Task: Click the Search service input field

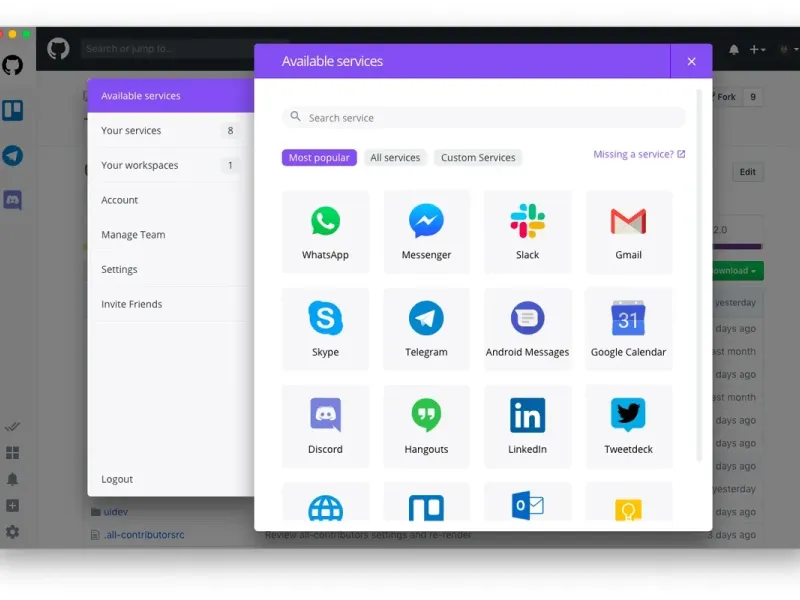Action: (484, 118)
